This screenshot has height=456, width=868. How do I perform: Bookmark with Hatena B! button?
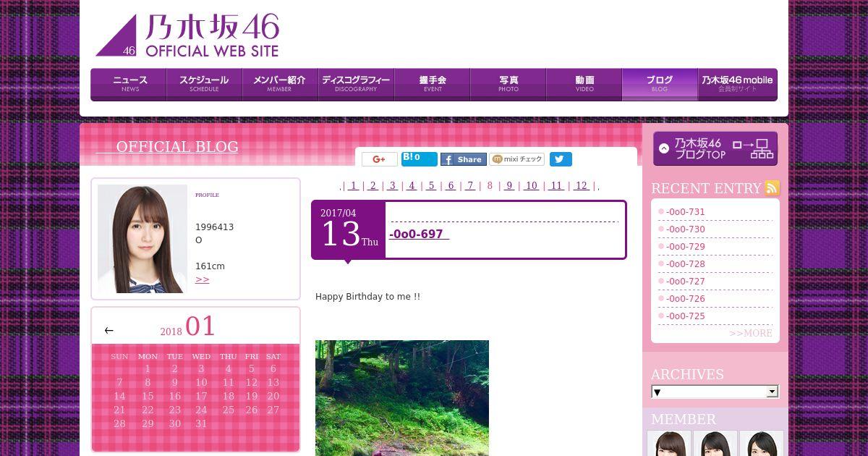pos(420,159)
